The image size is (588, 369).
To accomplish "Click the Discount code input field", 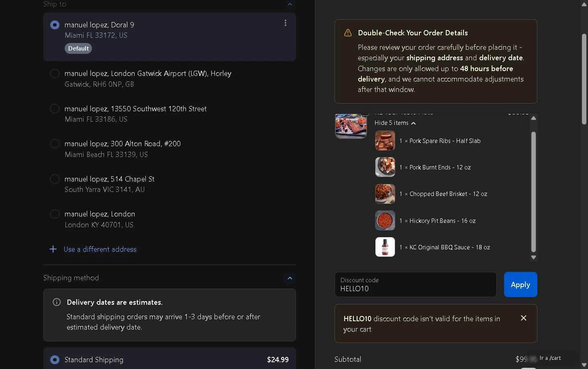I will pos(415,284).
